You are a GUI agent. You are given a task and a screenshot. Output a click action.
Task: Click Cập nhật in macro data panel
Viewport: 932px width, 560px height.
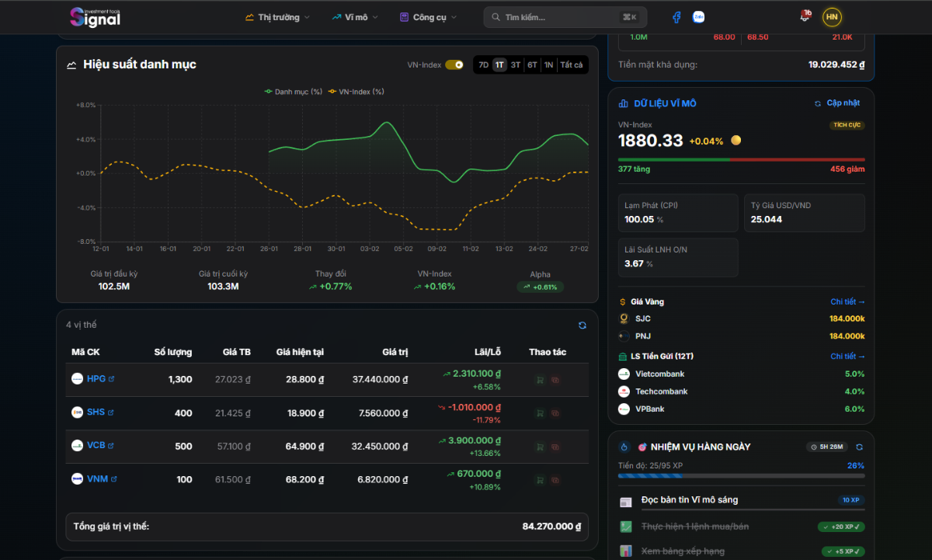[x=837, y=103]
